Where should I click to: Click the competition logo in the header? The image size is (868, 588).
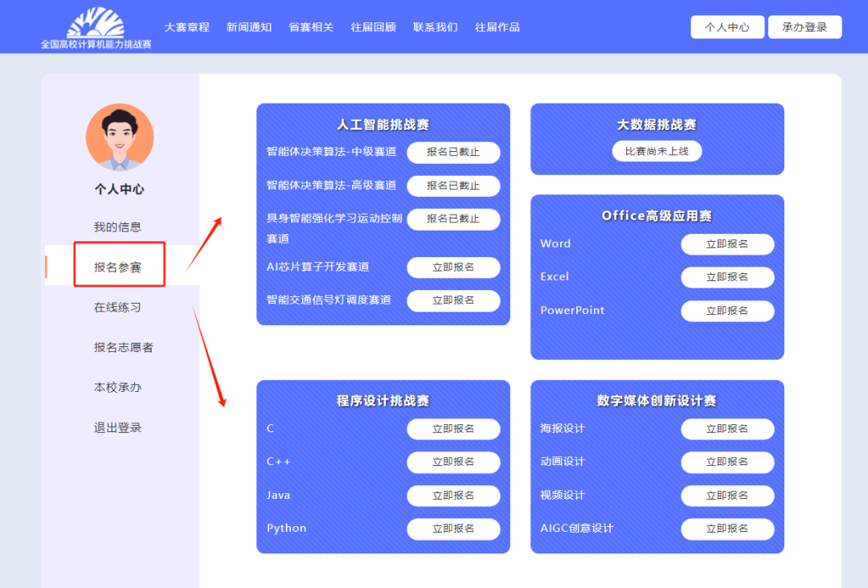[96, 27]
